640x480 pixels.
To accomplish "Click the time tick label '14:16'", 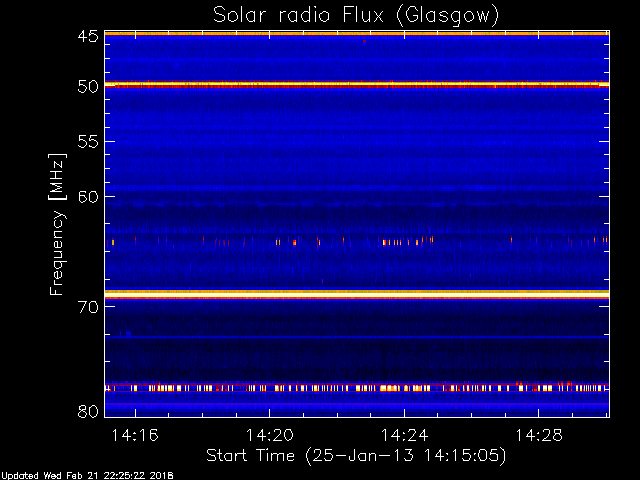I will point(135,435).
